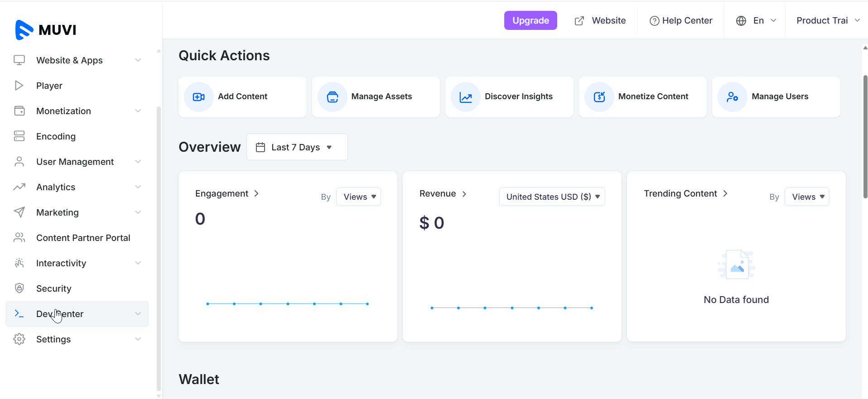Click the Player play icon in sidebar

19,86
